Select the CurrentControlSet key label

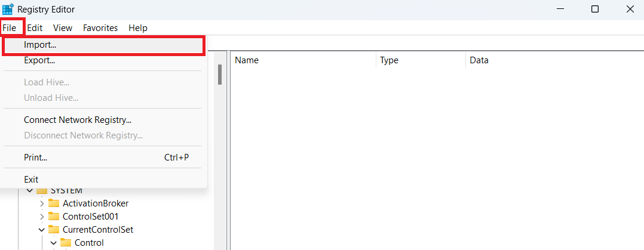[x=98, y=229]
